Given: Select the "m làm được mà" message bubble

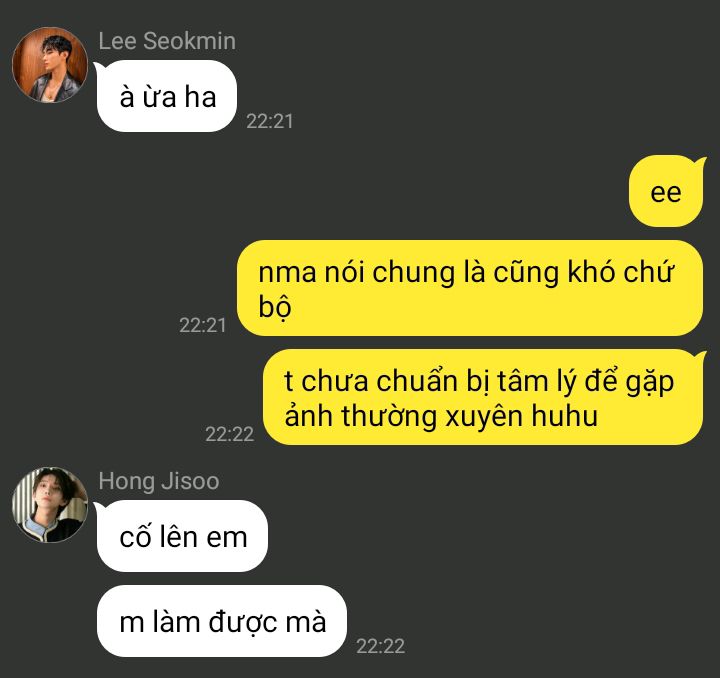Looking at the screenshot, I should 222,621.
